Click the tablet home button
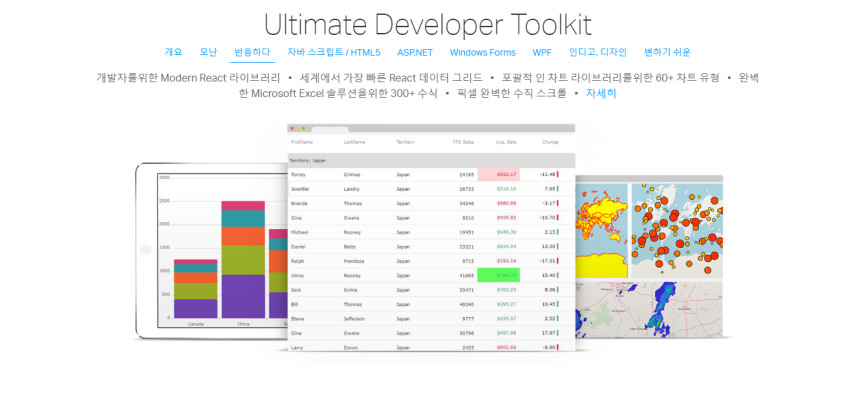The image size is (860, 398). point(145,251)
